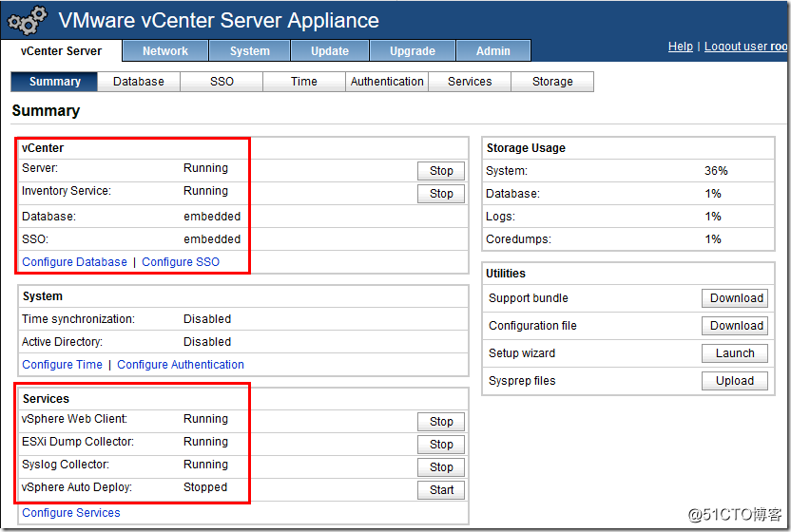Switch to the vCenter Server tab
Image resolution: width=791 pixels, height=532 pixels.
tap(61, 51)
